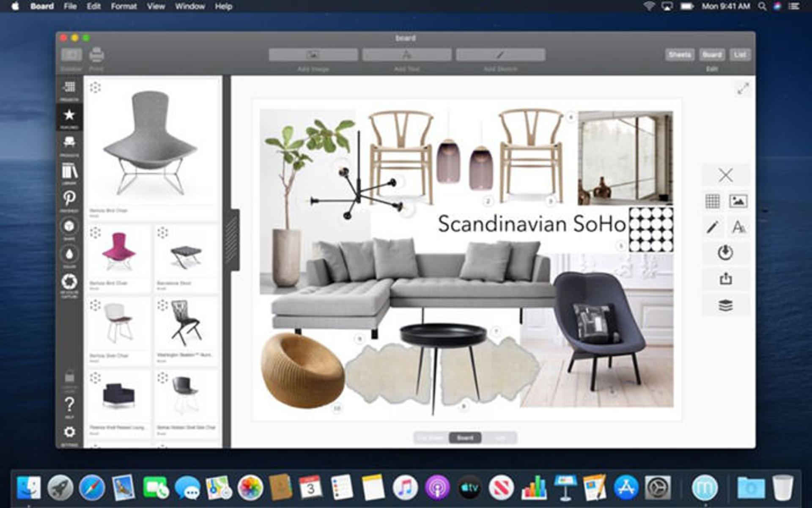Click the image icon in the floating palette

tap(738, 201)
